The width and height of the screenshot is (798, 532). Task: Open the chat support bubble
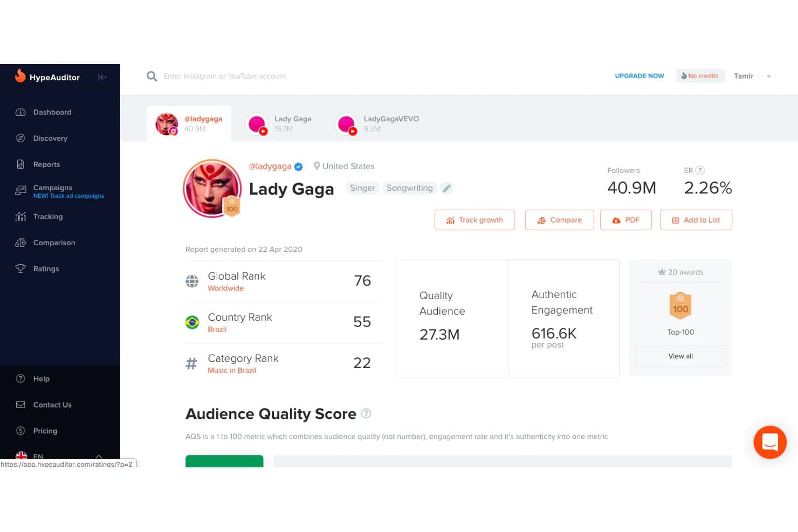(770, 442)
